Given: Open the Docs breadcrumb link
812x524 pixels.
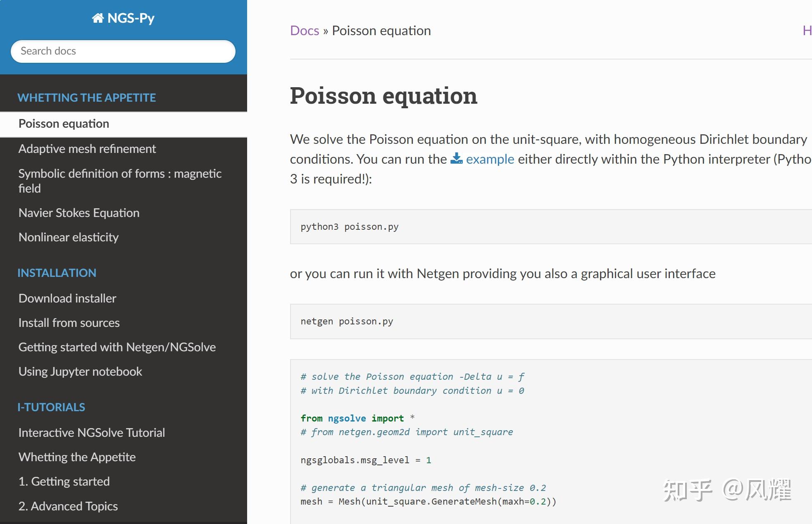Looking at the screenshot, I should 305,31.
